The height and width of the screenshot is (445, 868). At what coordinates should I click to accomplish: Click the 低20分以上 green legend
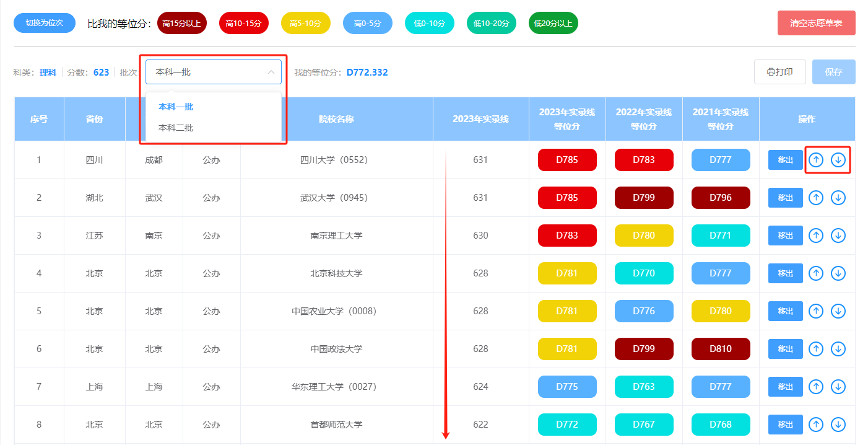point(553,23)
